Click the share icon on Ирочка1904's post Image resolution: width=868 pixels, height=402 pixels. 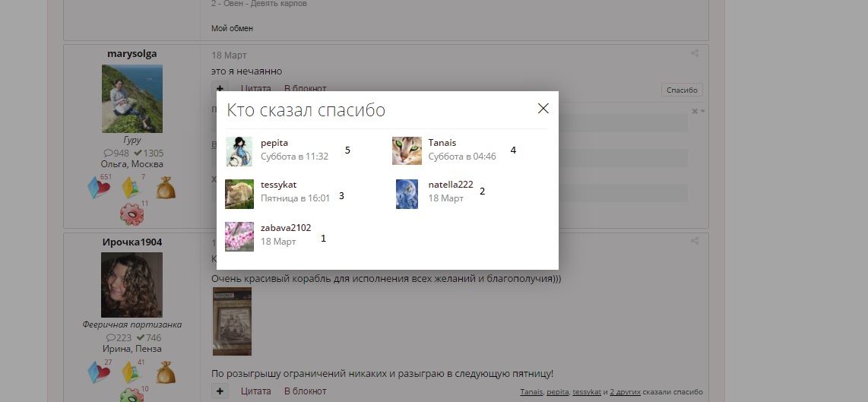[695, 242]
